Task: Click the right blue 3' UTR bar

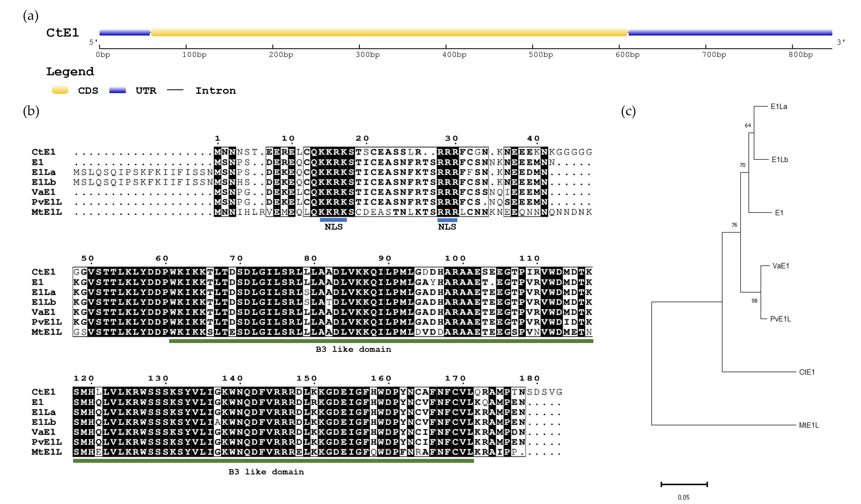Action: click(x=730, y=33)
